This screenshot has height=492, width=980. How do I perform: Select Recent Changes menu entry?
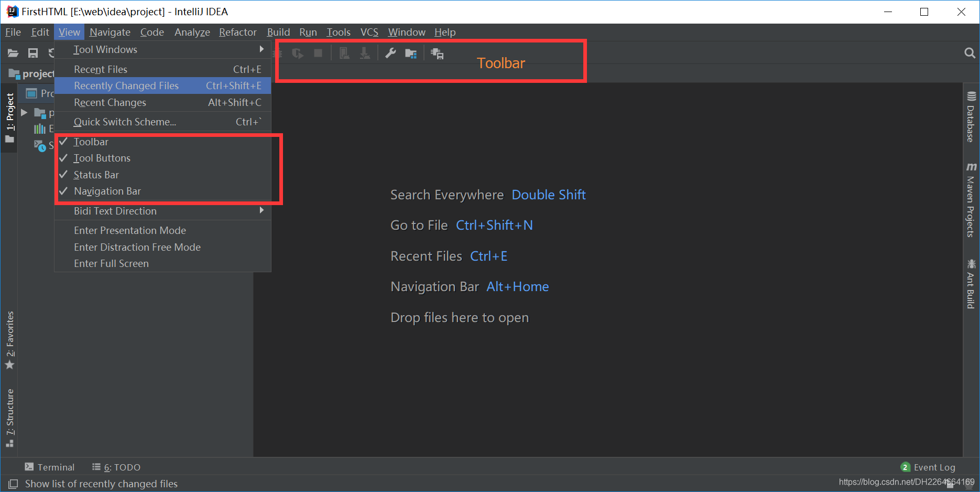point(162,102)
